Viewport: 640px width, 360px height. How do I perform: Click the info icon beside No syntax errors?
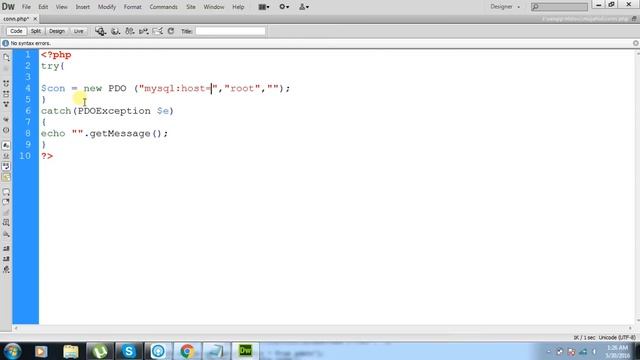(x=5, y=43)
